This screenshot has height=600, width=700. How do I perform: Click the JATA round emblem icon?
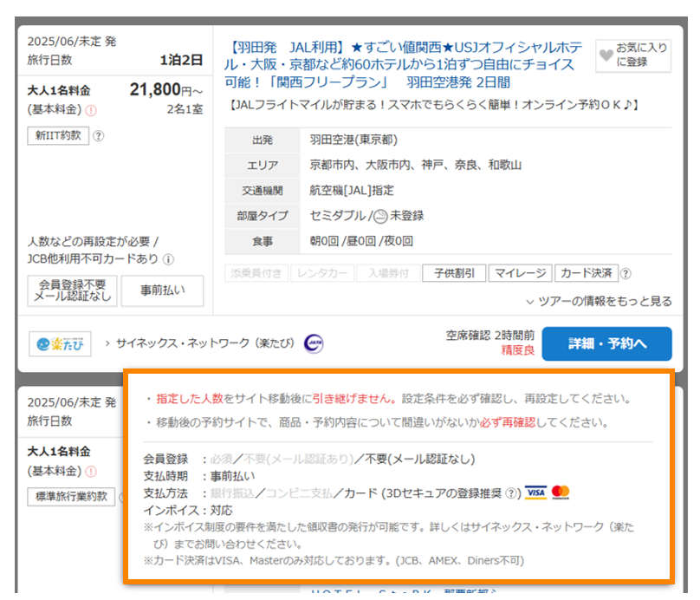(x=314, y=343)
